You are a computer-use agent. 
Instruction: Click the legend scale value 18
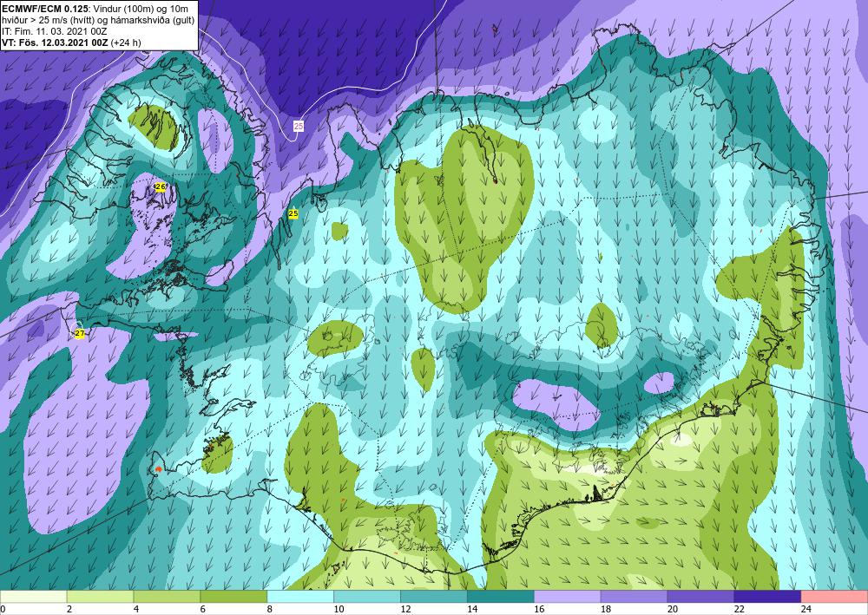(606, 610)
